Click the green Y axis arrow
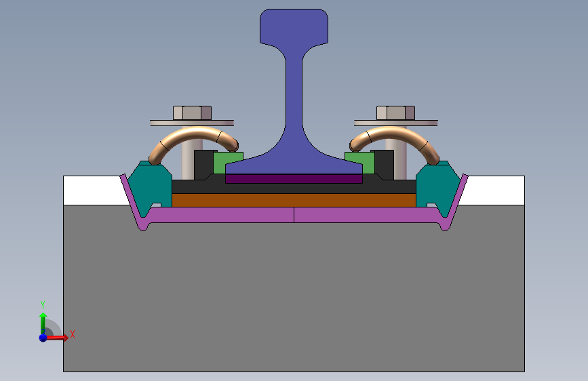This screenshot has width=588, height=381. [x=43, y=323]
